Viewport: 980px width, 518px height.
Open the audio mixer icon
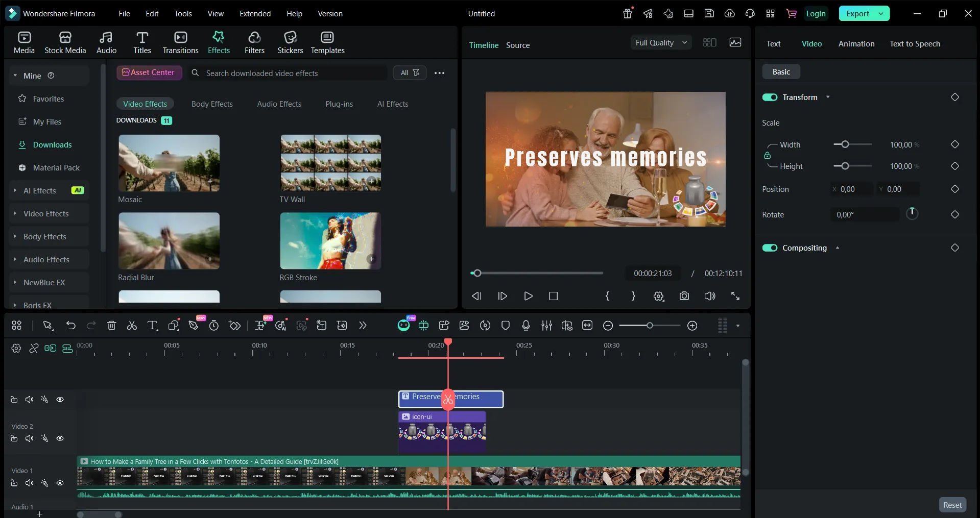coord(546,326)
